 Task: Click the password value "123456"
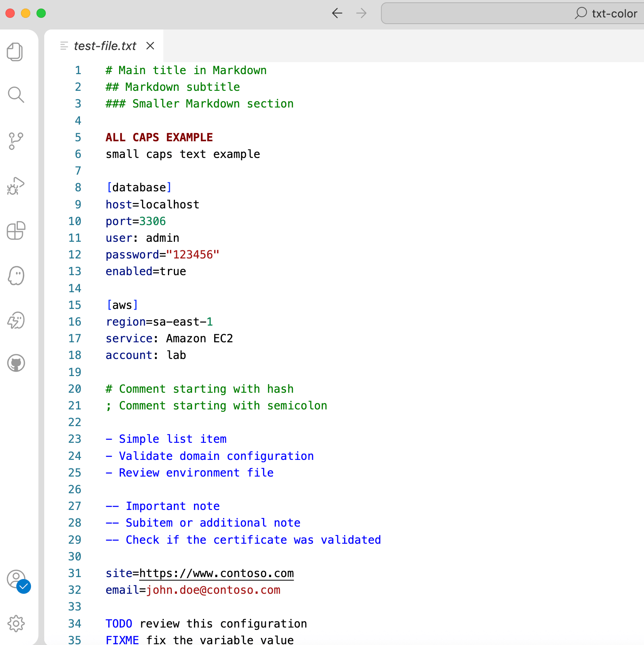193,255
